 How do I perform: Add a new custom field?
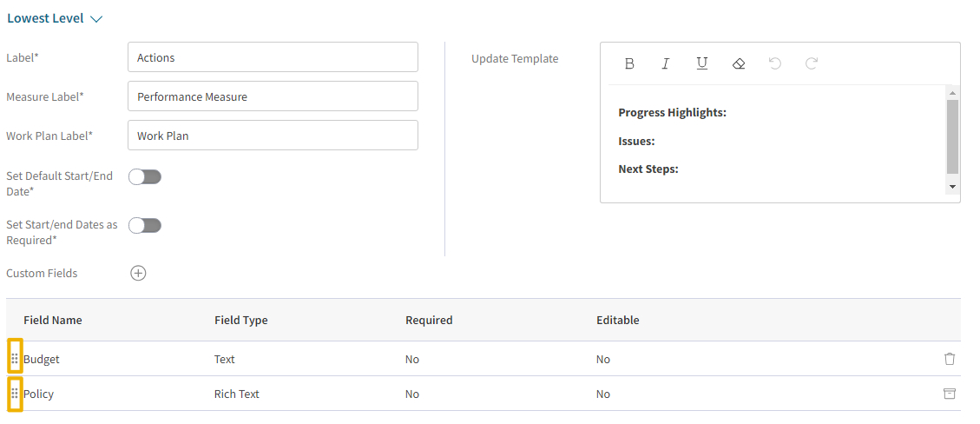[x=138, y=274]
